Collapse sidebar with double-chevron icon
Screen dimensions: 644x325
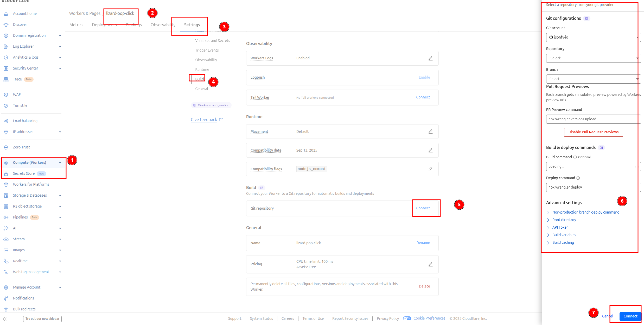(5, 319)
